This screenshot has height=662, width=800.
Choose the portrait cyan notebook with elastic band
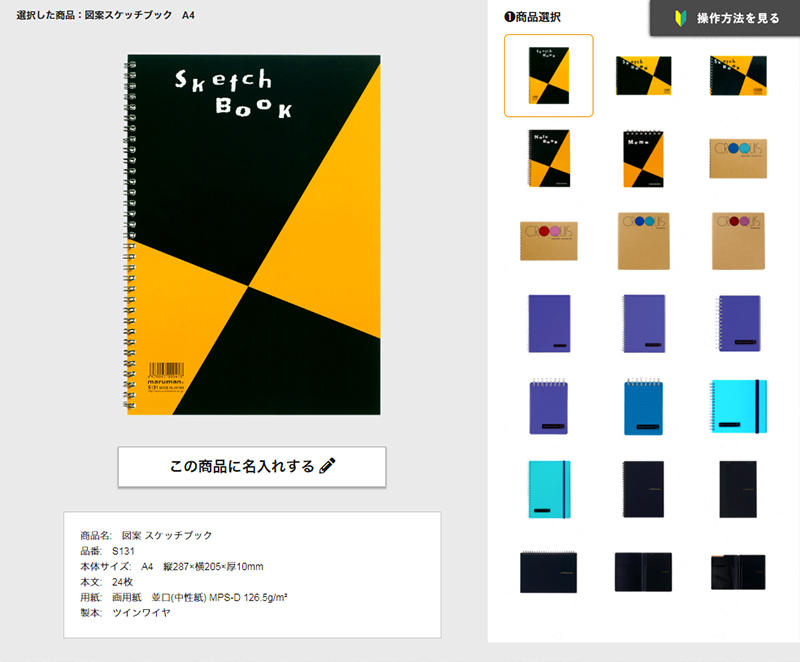[548, 489]
